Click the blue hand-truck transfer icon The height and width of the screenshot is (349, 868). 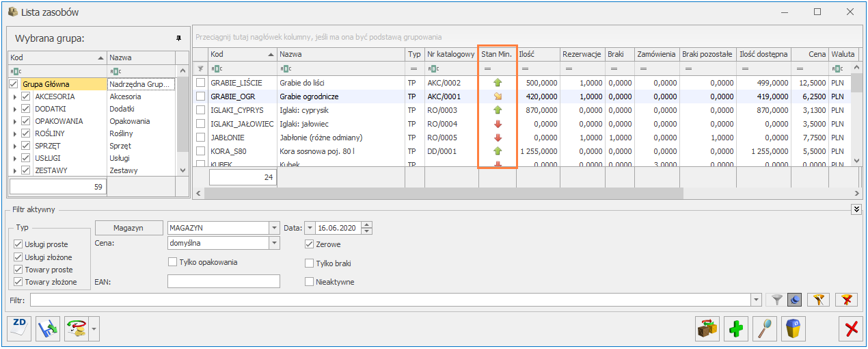[48, 329]
